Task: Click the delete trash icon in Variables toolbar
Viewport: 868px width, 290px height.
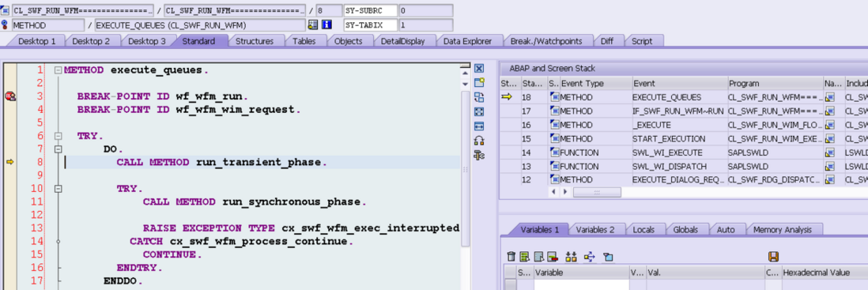Action: [511, 256]
